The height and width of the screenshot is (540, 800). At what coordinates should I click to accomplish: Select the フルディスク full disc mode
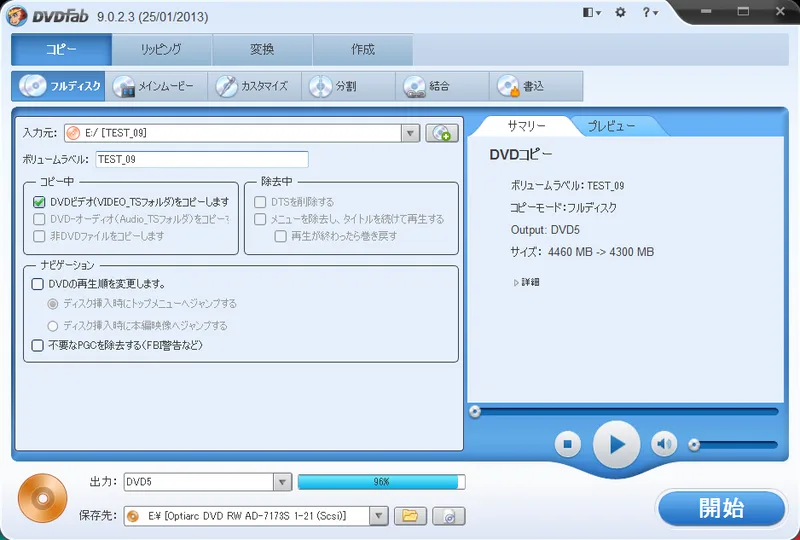(x=58, y=86)
